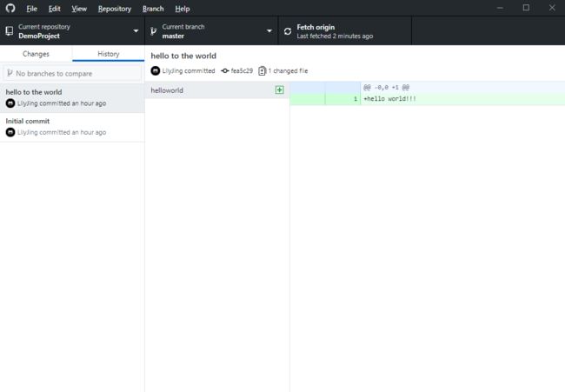Image resolution: width=565 pixels, height=392 pixels.
Task: Click the repository icon beside DemoProject
Action: [10, 31]
